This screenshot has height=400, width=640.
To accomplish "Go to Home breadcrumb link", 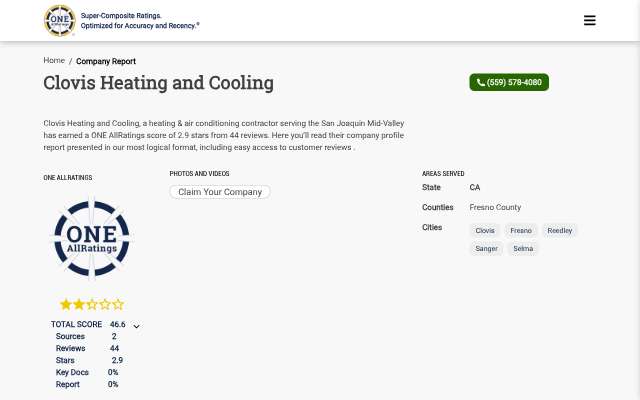I will coord(54,60).
